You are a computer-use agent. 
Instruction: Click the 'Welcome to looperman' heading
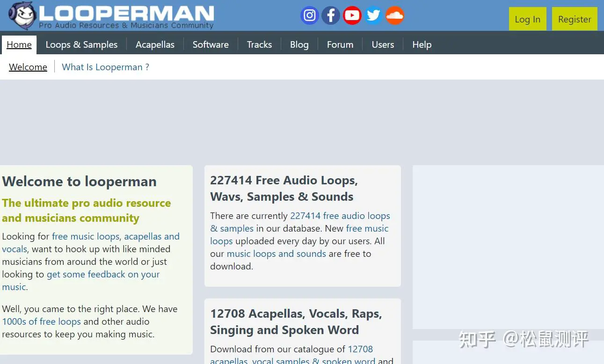coord(80,182)
